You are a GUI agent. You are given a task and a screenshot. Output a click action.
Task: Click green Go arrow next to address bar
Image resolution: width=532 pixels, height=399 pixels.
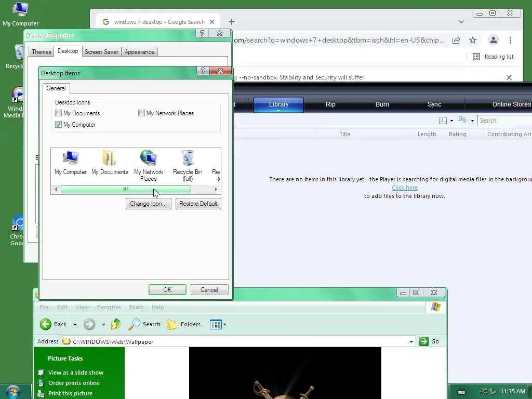pos(424,341)
